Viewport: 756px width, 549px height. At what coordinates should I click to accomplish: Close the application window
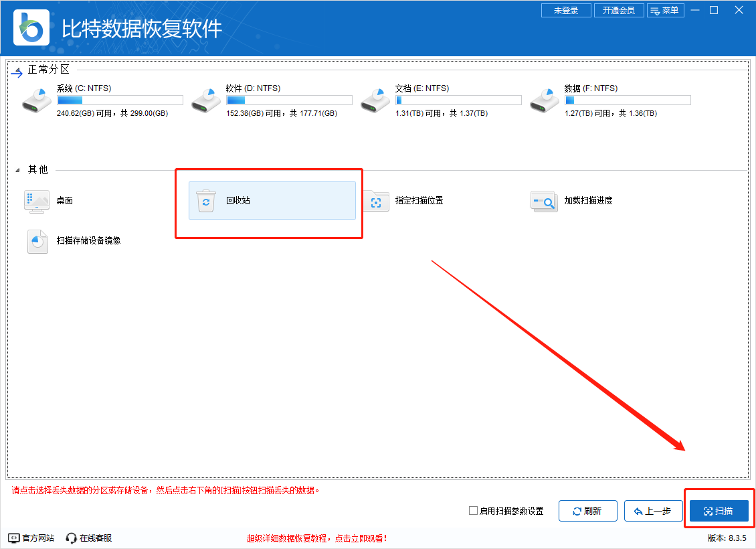click(739, 10)
